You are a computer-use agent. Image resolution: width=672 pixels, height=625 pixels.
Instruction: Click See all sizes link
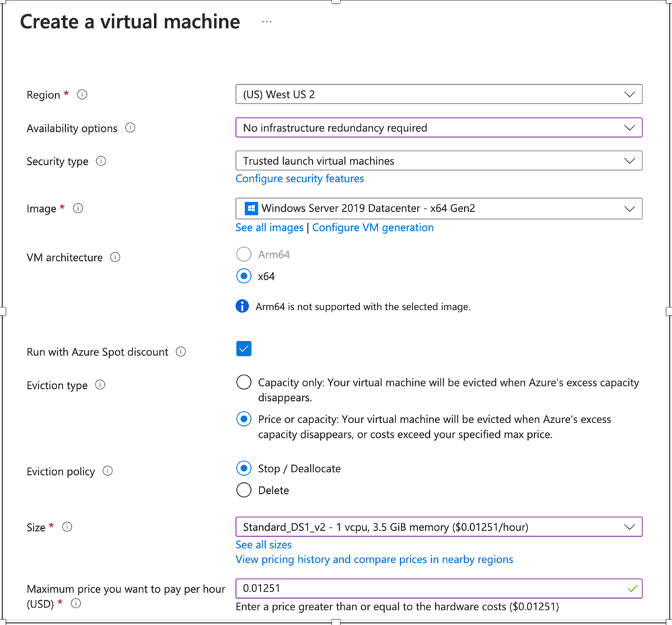pos(264,545)
